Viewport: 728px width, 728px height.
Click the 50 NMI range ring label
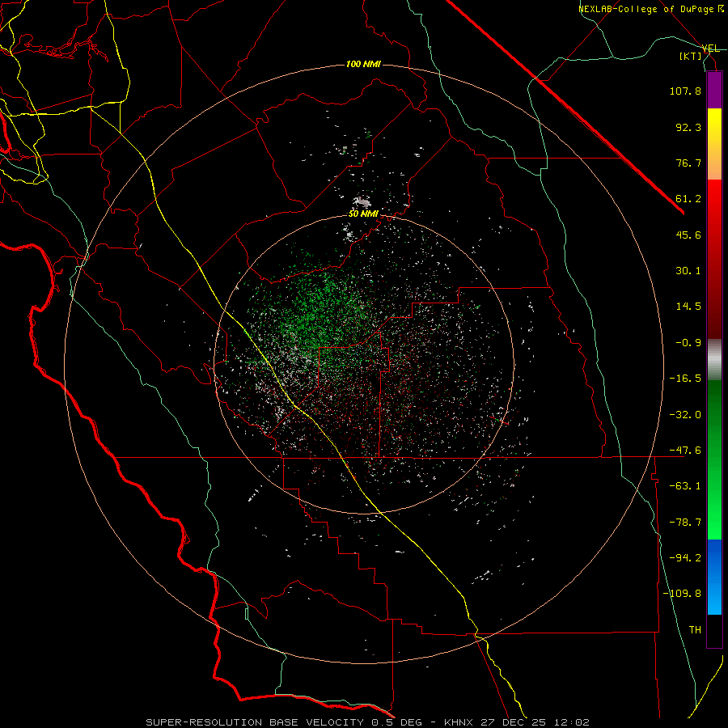[363, 214]
